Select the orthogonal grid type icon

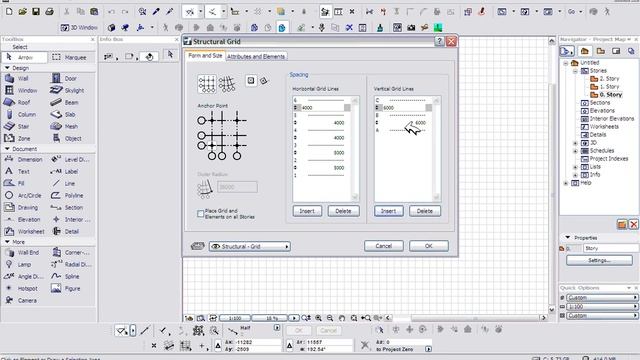pos(207,84)
